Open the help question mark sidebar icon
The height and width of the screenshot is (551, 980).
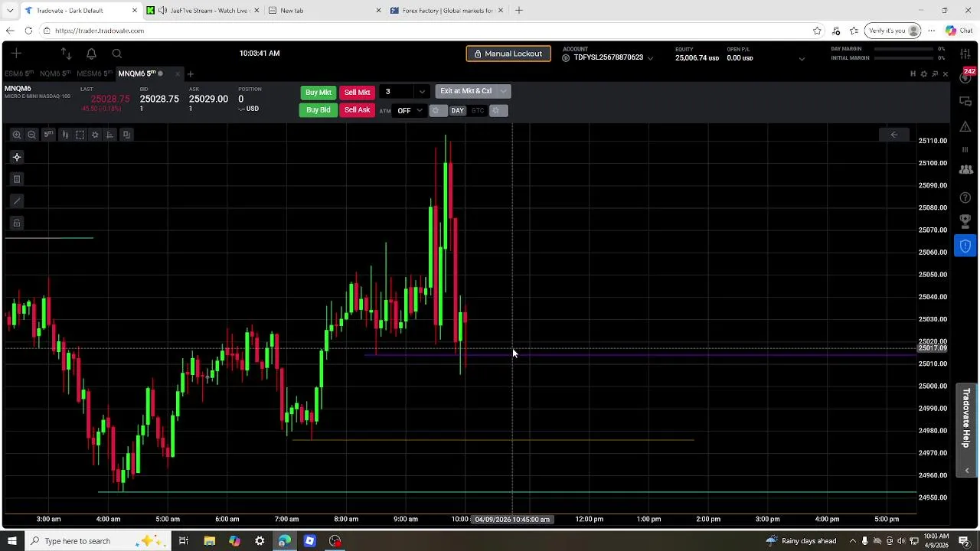tap(965, 198)
